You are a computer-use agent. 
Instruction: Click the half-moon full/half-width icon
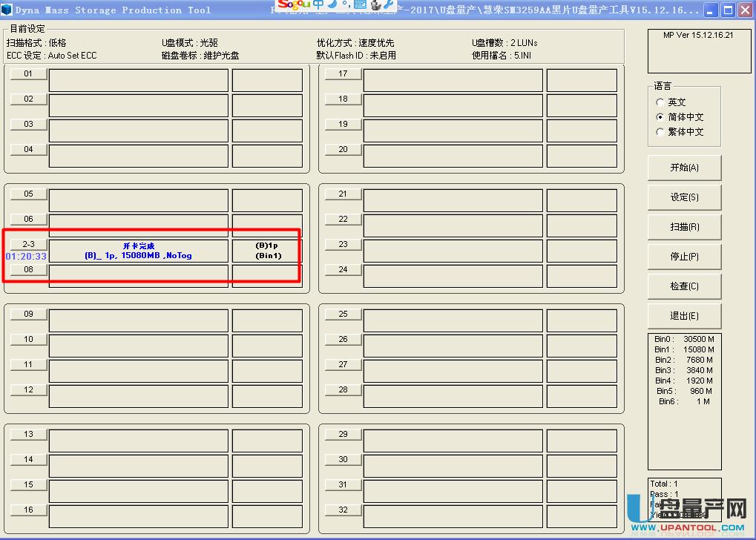coord(332,6)
